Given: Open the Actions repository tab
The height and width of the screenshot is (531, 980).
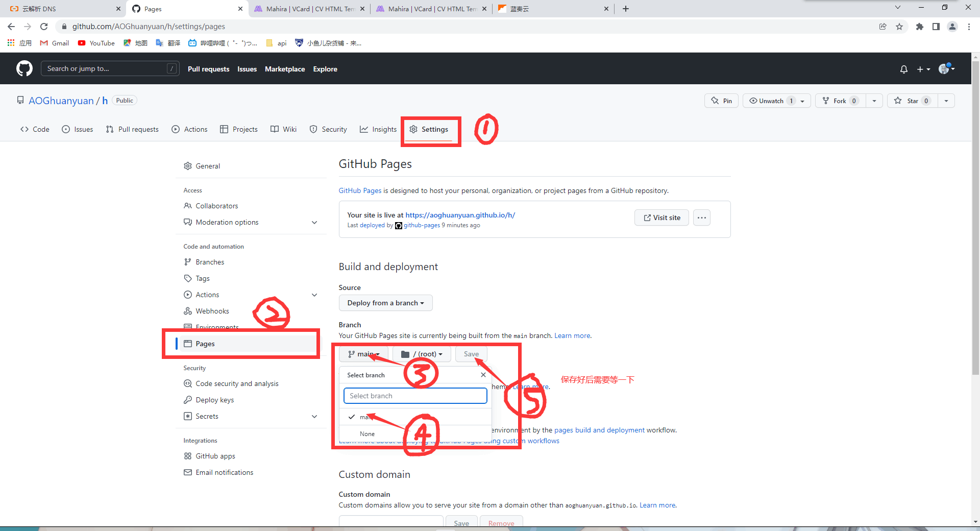Looking at the screenshot, I should point(190,129).
